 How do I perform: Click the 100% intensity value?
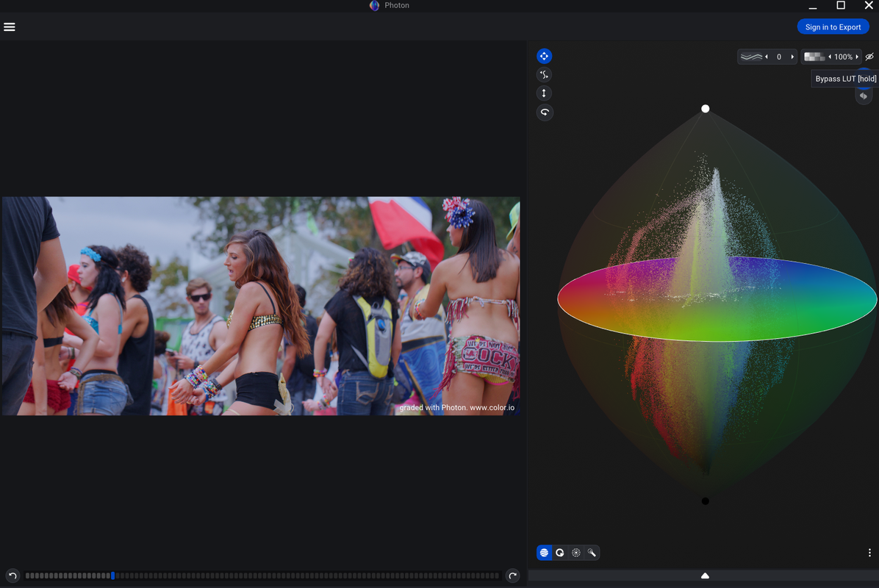pyautogui.click(x=843, y=57)
